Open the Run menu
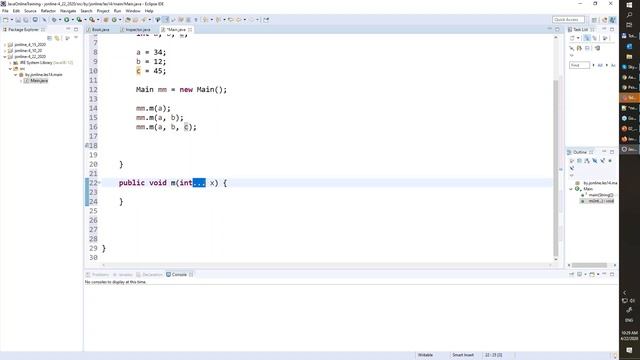Screen dimensions: 640x360 [118, 11]
